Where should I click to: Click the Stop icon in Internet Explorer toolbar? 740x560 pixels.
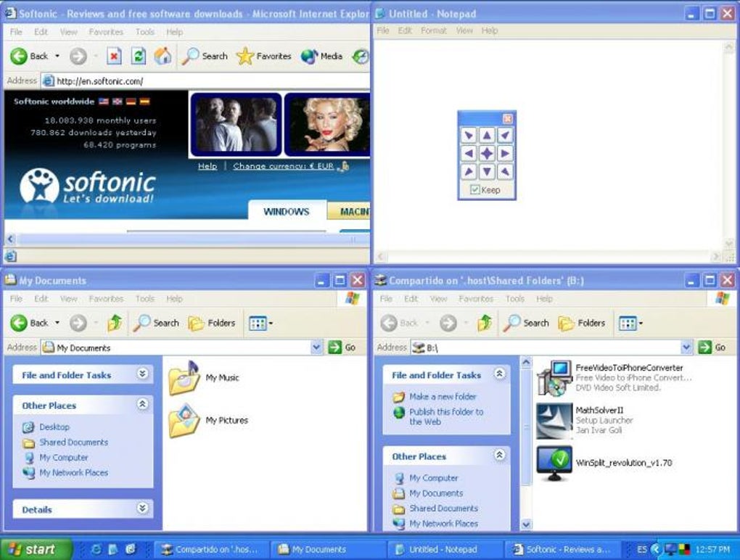[x=114, y=56]
